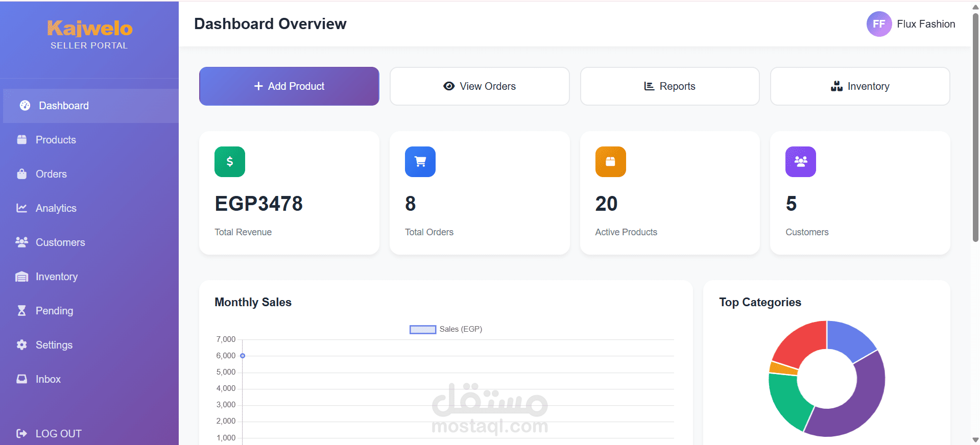Click the Total Orders label
The width and height of the screenshot is (980, 445).
point(429,232)
